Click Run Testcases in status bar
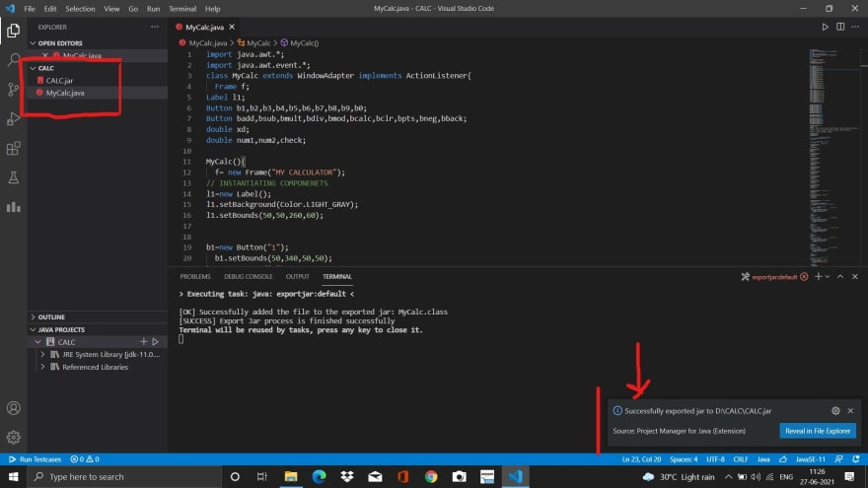This screenshot has width=868, height=488. point(35,459)
